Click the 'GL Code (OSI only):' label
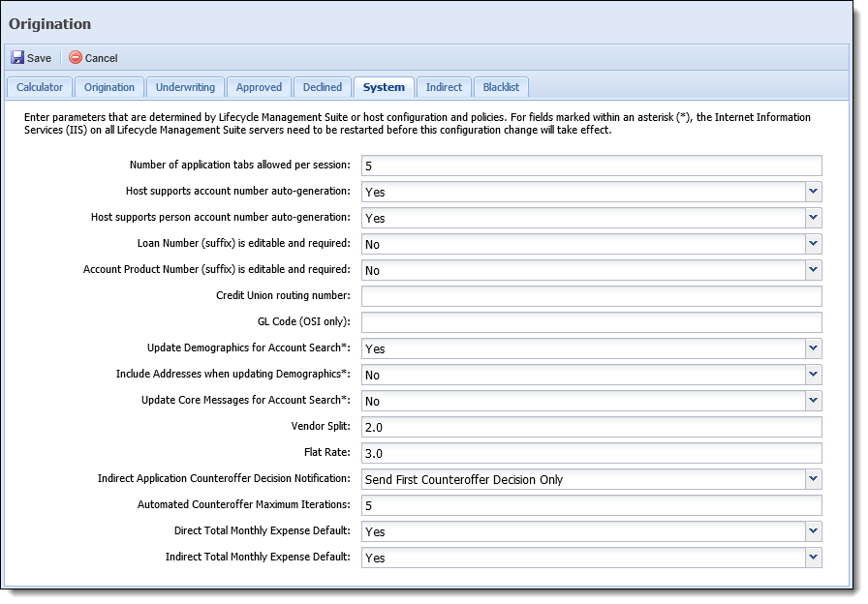 click(304, 322)
